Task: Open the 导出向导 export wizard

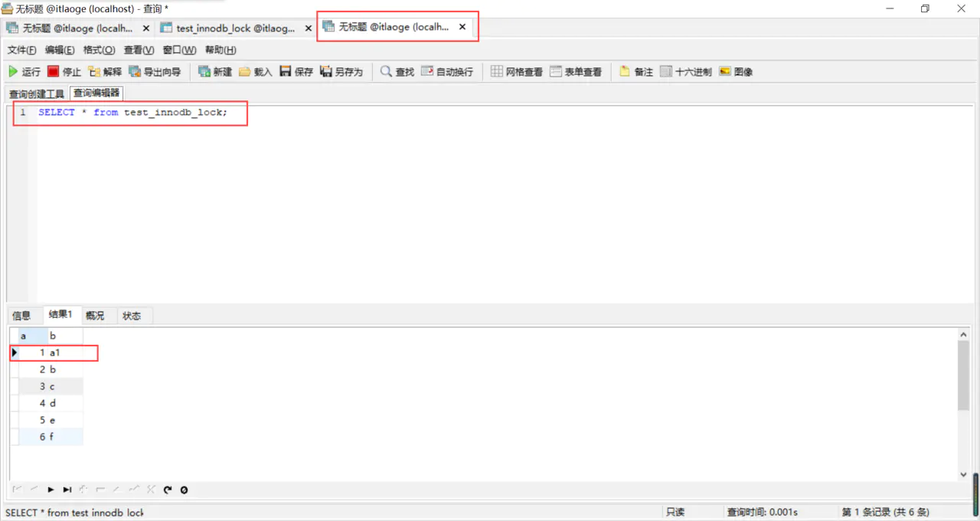Action: point(155,71)
